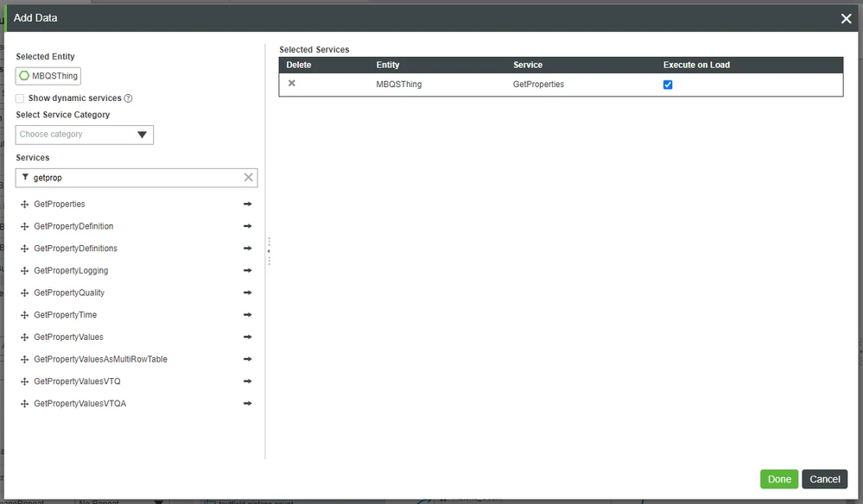
Task: Click the Done button
Action: coord(778,479)
